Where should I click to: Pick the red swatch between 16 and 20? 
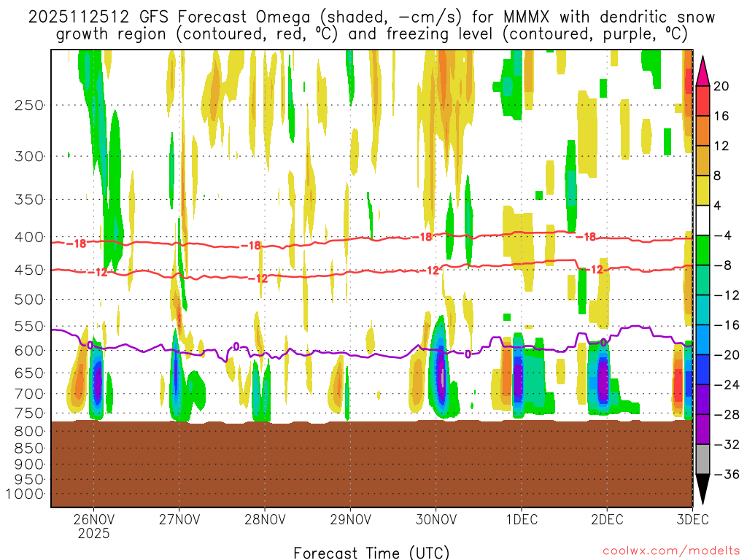click(x=703, y=101)
